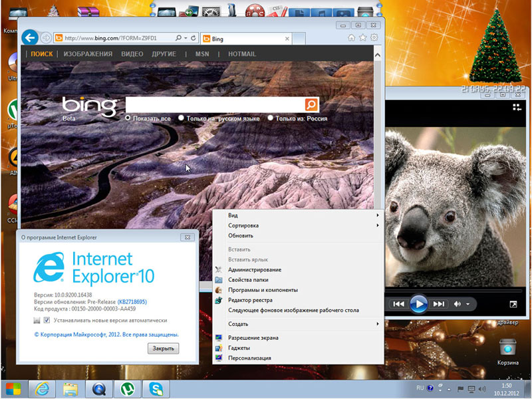Open the IE Home page icon

pos(351,38)
